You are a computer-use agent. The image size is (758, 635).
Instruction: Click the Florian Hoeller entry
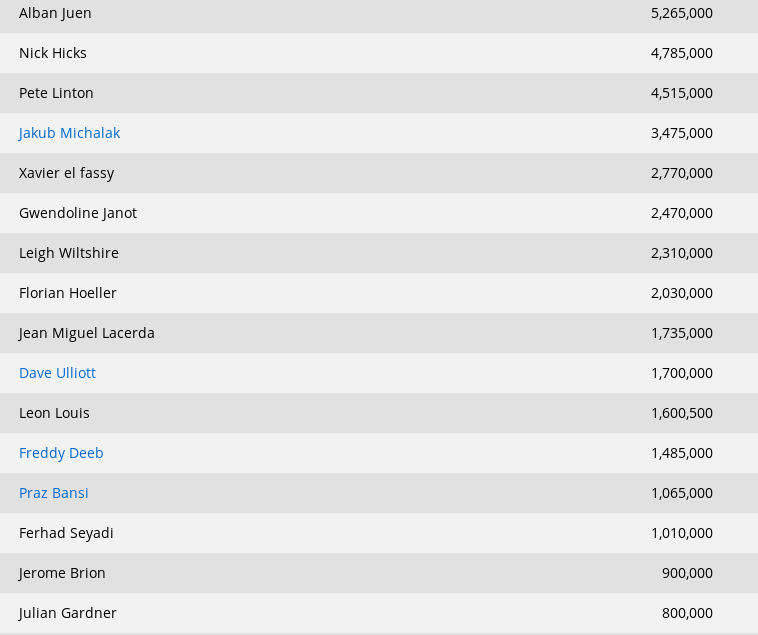click(68, 293)
